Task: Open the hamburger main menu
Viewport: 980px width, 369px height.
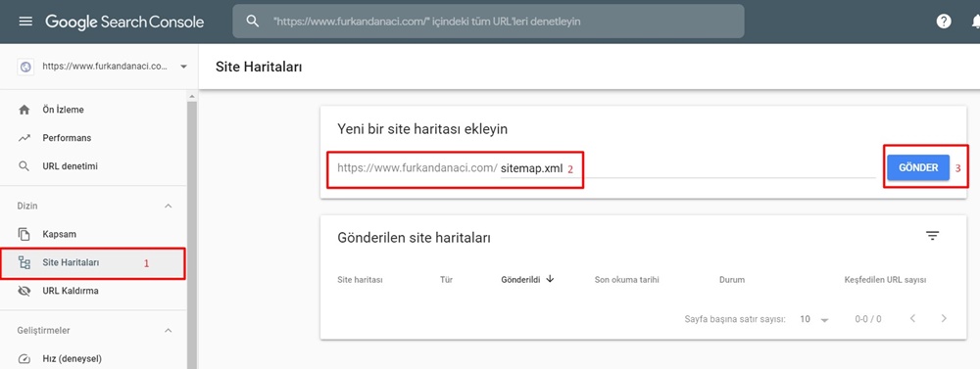Action: coord(25,22)
